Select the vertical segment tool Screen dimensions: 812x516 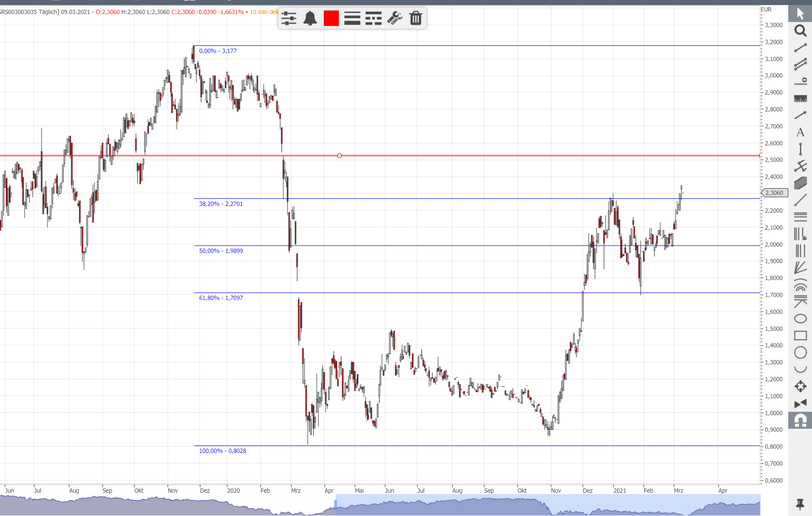pos(800,149)
